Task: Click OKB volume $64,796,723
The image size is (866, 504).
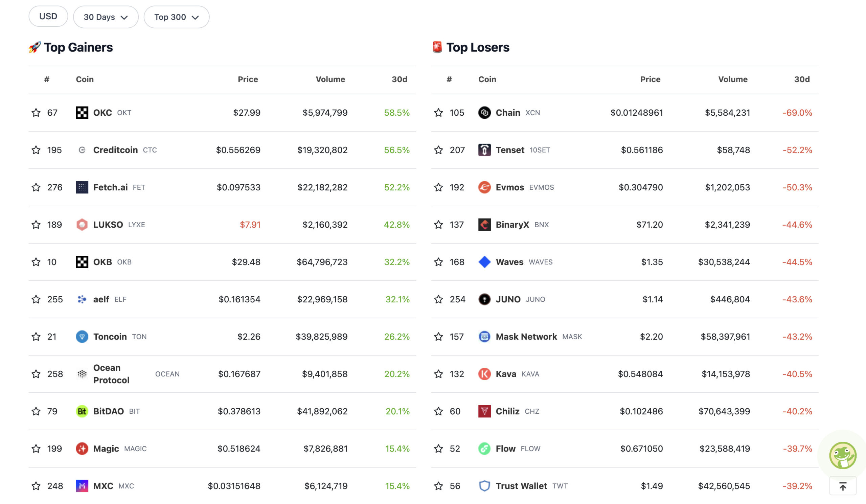Action: [322, 262]
